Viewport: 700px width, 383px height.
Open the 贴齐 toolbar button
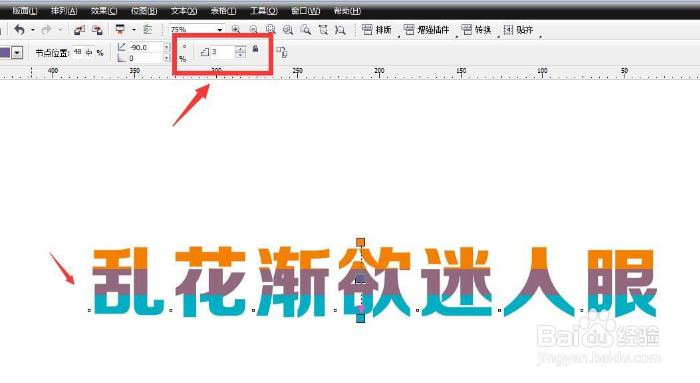pyautogui.click(x=518, y=30)
